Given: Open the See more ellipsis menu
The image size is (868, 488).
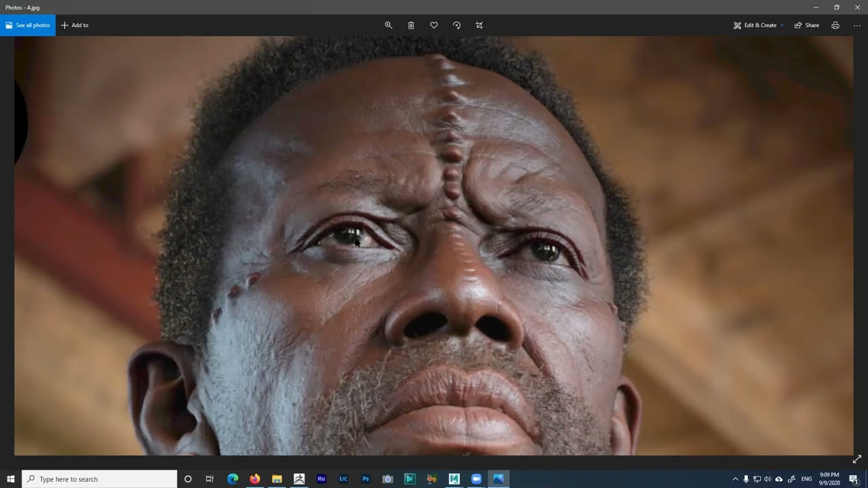Looking at the screenshot, I should (857, 25).
